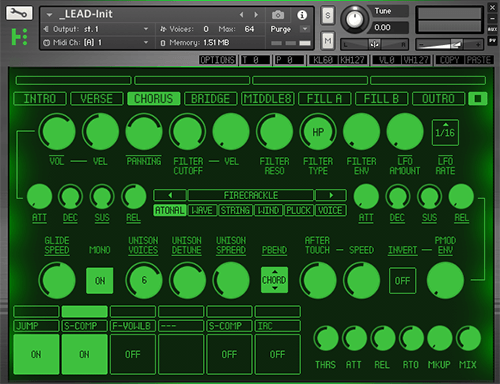500x384 pixels.
Task: Click the FILTER ENV knob
Action: coord(361,131)
